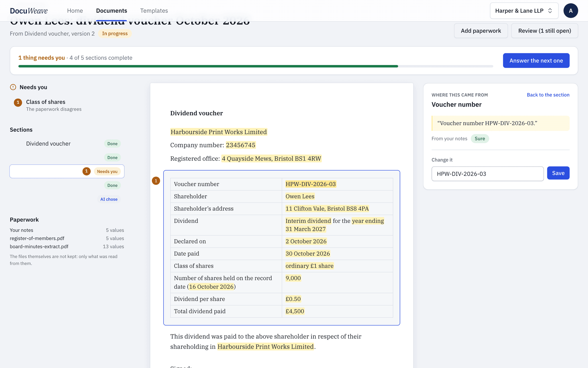Click the quoted Voucher number source note
588x368 pixels.
500,123
